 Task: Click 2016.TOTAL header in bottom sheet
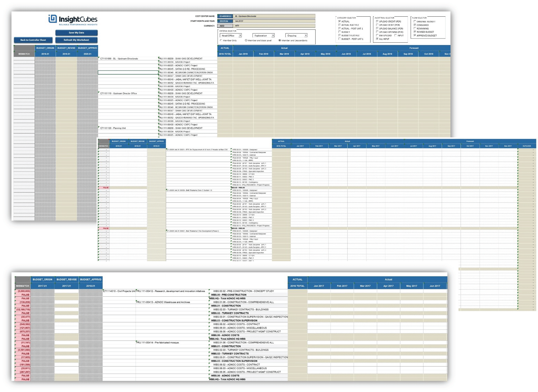tap(297, 286)
